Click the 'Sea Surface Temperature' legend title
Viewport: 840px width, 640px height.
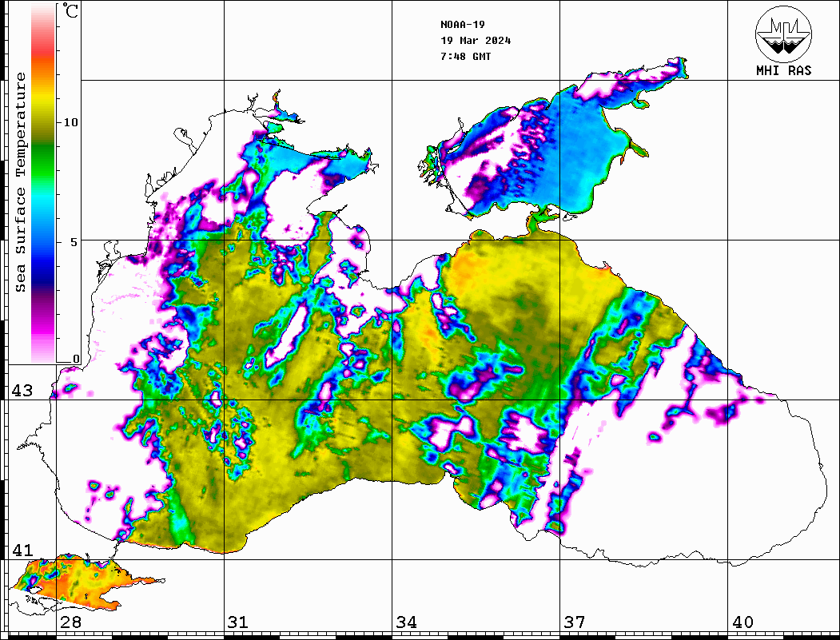20,183
